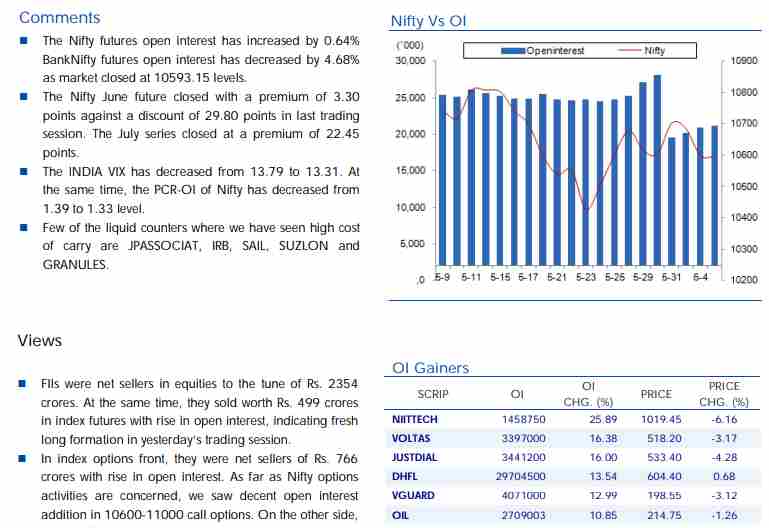Screen dimensions: 769x528
Task: Click the bullet before 'Few of the liquid counters'
Action: click(x=22, y=227)
